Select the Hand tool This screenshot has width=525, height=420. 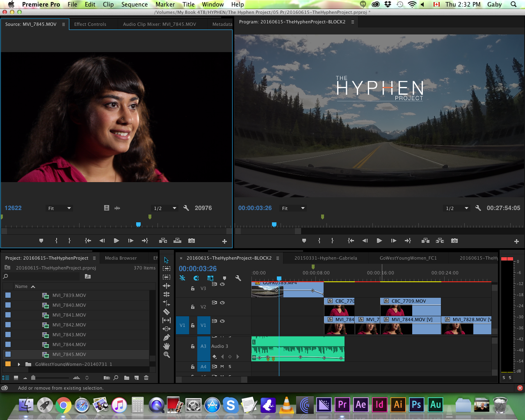166,346
